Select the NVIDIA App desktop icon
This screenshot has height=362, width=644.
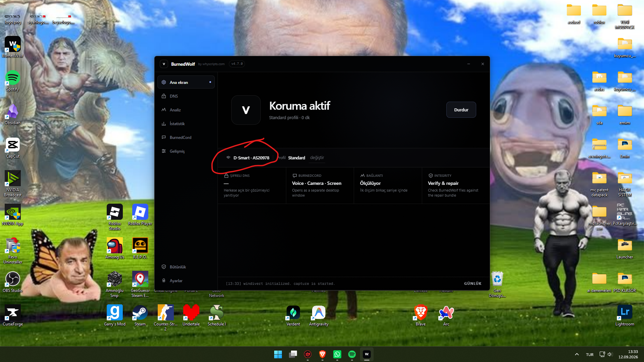click(x=13, y=215)
